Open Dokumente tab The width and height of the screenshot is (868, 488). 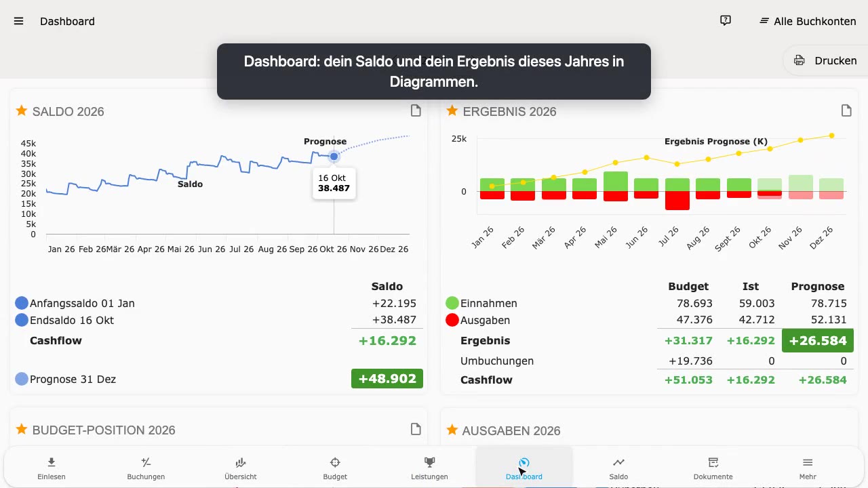point(713,468)
